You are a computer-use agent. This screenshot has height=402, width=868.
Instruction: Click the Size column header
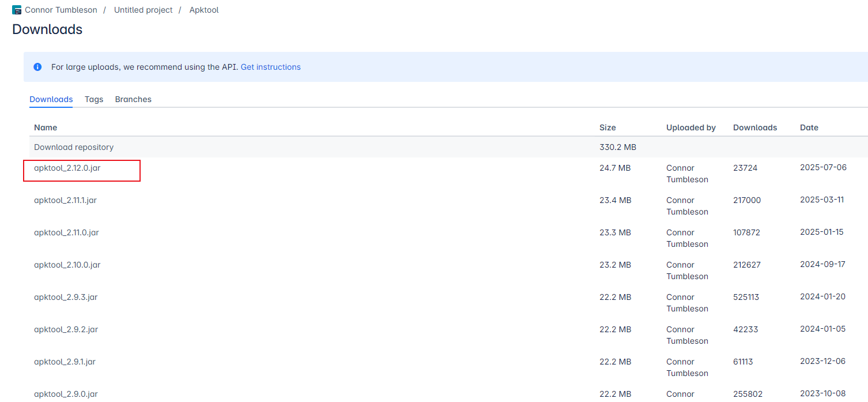point(607,127)
